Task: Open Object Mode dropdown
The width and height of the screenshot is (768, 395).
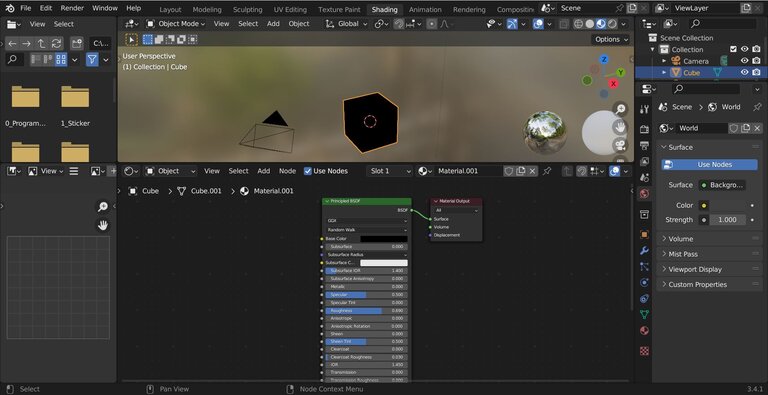Action: [176, 24]
